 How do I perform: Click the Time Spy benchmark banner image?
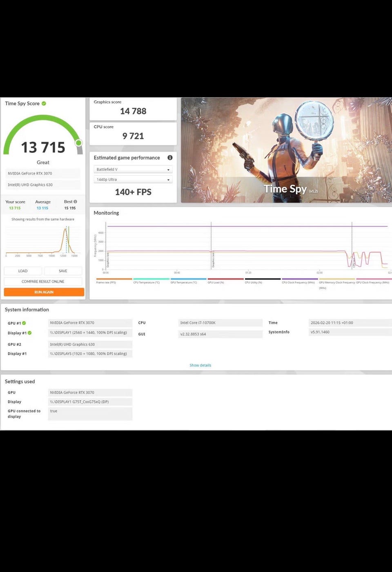point(286,150)
